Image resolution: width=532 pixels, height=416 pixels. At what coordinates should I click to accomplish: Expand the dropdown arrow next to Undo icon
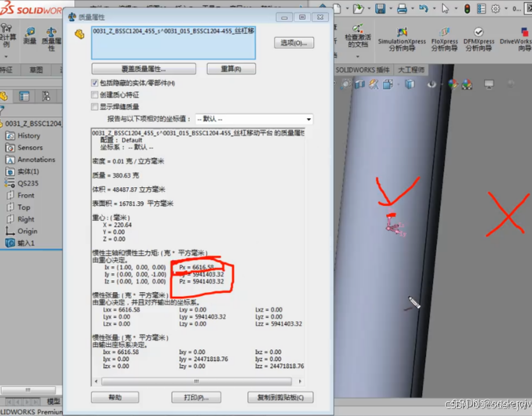[434, 9]
